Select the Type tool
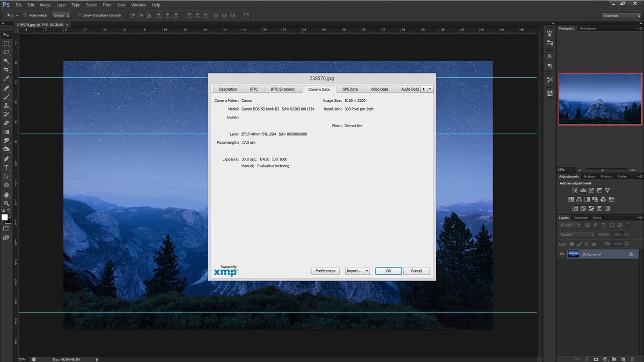 tap(6, 167)
